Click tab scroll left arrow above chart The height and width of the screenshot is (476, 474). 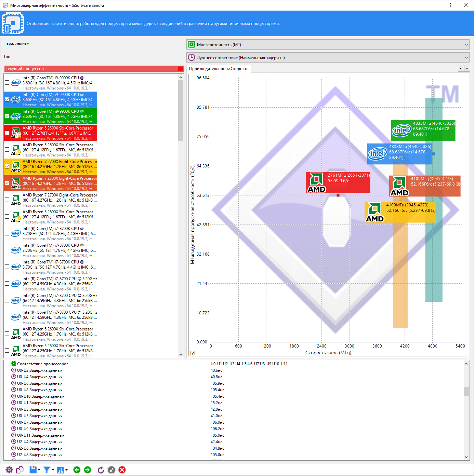(x=461, y=69)
